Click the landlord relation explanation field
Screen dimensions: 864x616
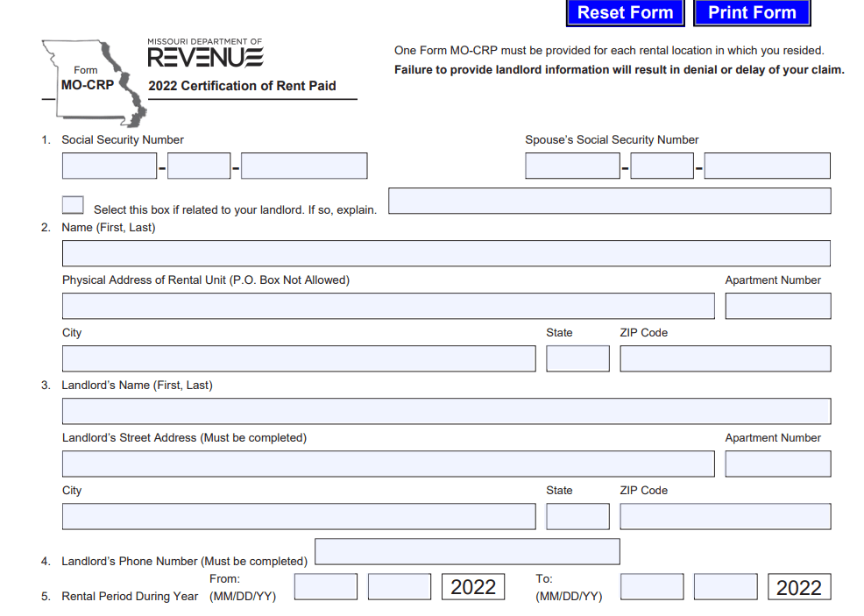pyautogui.click(x=610, y=201)
